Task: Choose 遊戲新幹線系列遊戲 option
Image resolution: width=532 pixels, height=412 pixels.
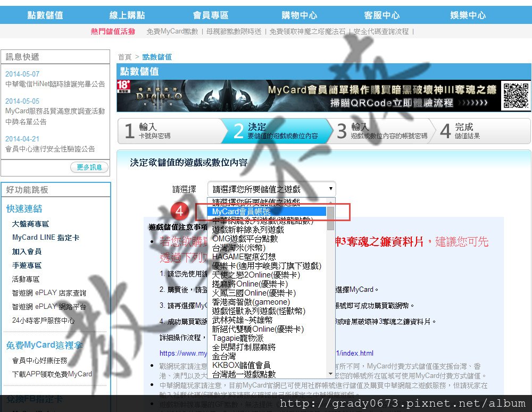Action: pos(267,230)
